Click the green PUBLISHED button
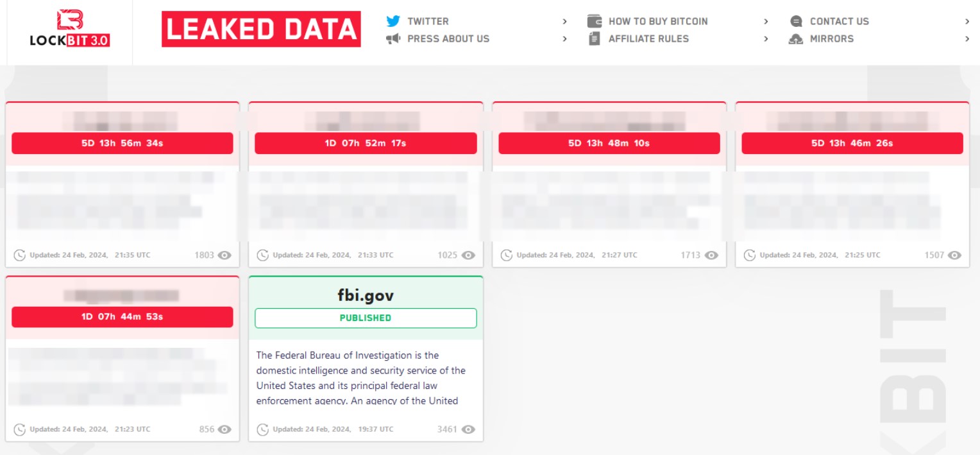The height and width of the screenshot is (455, 980). pyautogui.click(x=366, y=318)
